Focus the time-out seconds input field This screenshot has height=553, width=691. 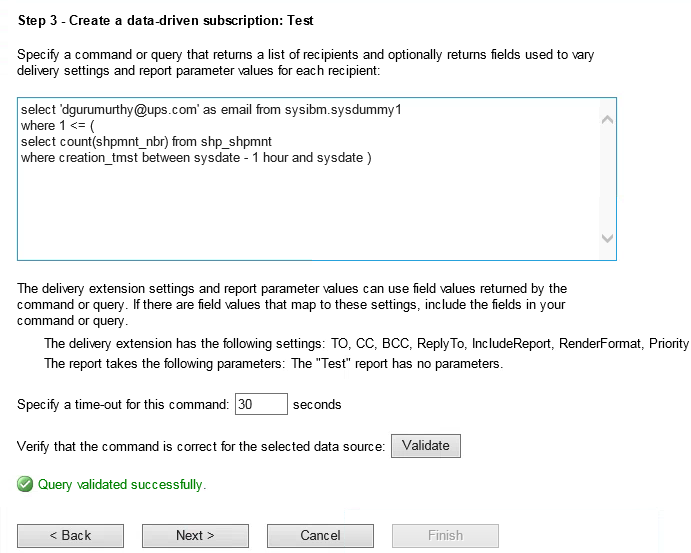coord(261,404)
